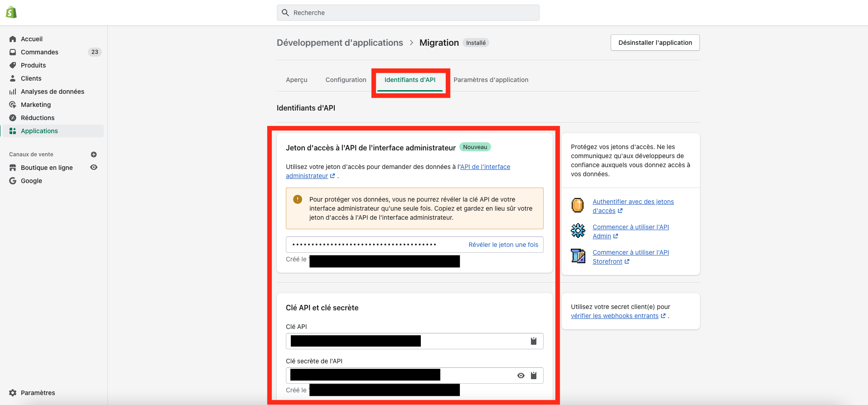Image resolution: width=868 pixels, height=405 pixels.
Task: Click the Boutique en ligne store icon
Action: [x=13, y=168]
